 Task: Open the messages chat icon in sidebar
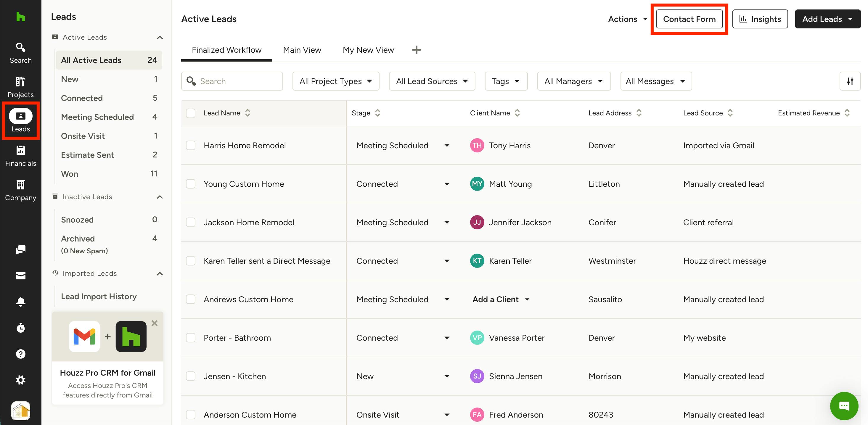[20, 249]
